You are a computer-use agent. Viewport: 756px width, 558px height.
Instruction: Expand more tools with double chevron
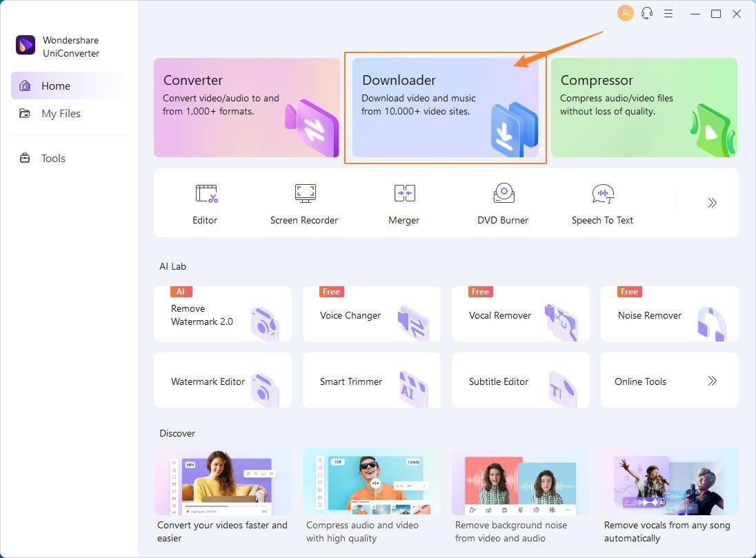[x=712, y=203]
